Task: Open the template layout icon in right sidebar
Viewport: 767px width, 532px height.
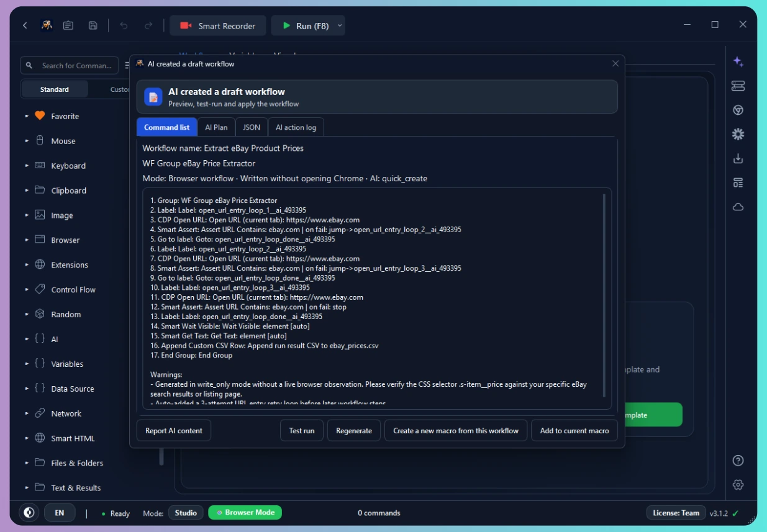Action: coord(738,183)
